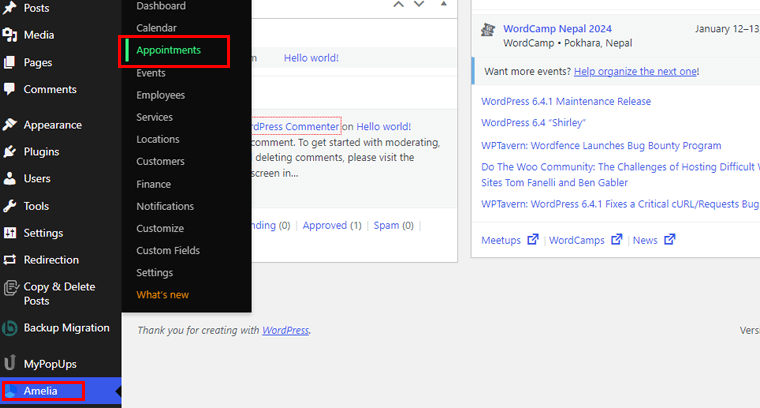Screen dimensions: 760x408
Task: Open WordPress 6.4.1 Maintenance Release article
Action: (566, 101)
